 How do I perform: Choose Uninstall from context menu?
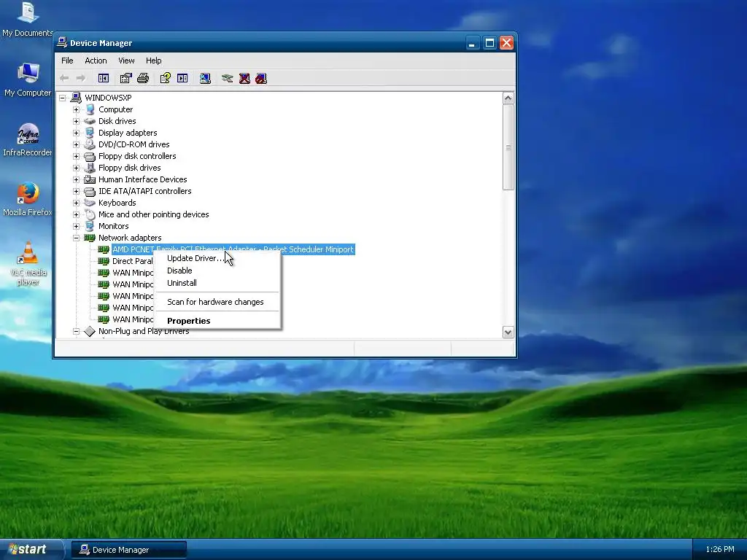(217, 283)
